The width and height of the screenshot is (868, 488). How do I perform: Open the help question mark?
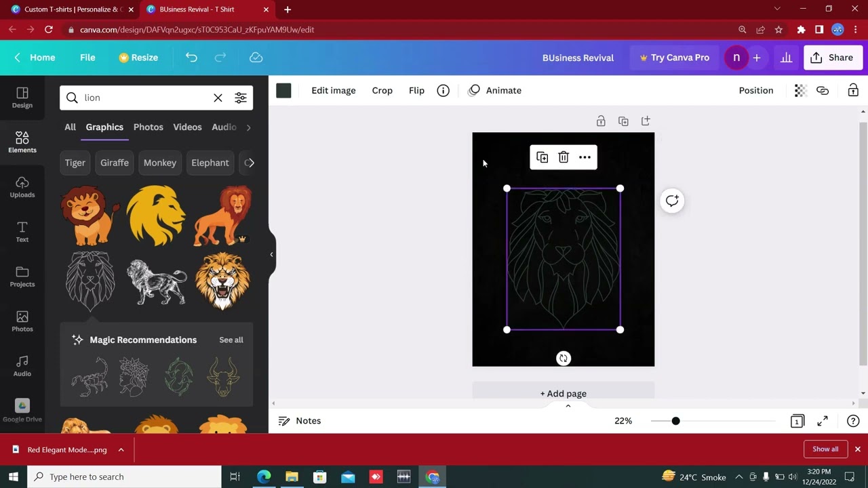click(853, 421)
